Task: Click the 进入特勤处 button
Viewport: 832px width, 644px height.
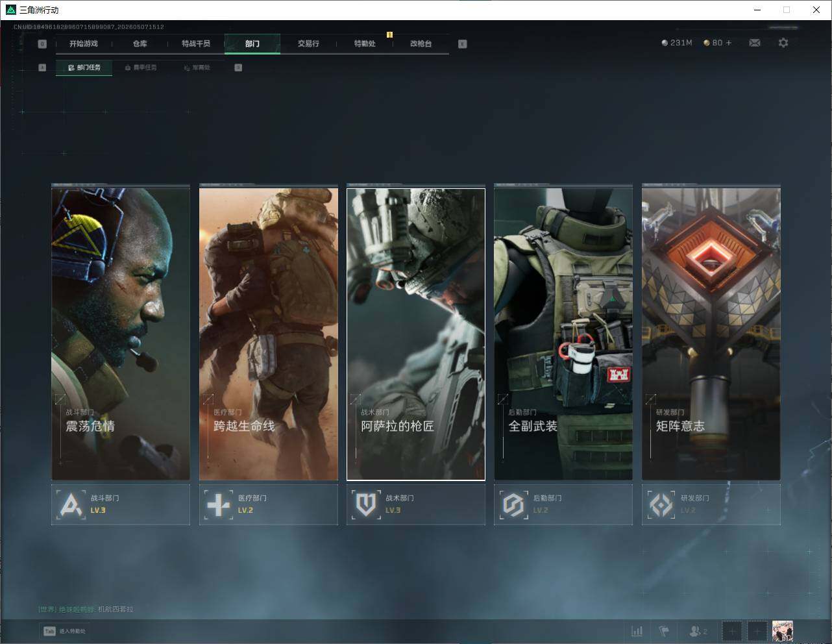Action: (x=64, y=631)
